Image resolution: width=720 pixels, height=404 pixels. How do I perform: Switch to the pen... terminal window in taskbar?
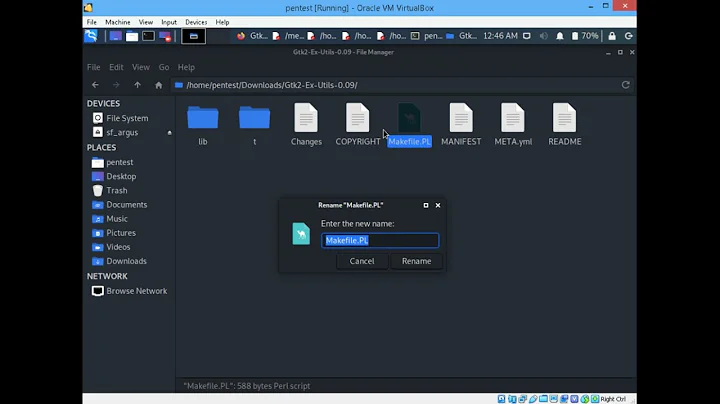coord(427,36)
